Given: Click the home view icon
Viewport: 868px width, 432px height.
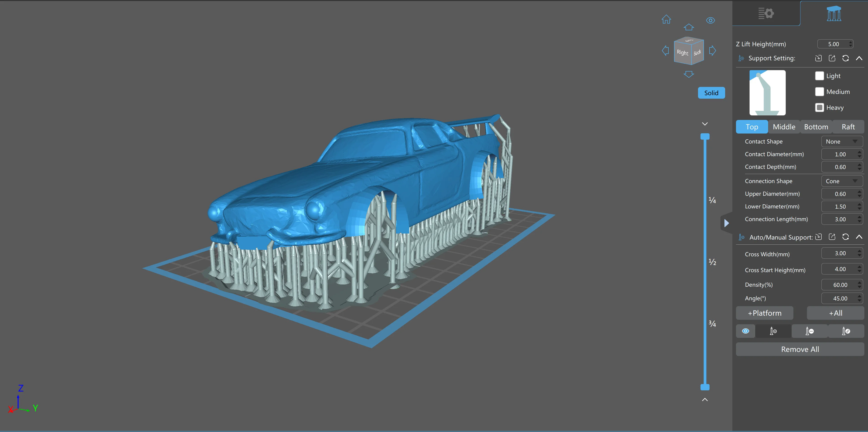Looking at the screenshot, I should pos(666,19).
